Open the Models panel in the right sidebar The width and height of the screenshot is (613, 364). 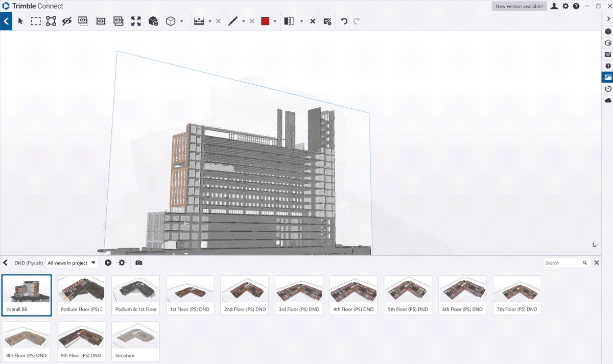tap(608, 31)
